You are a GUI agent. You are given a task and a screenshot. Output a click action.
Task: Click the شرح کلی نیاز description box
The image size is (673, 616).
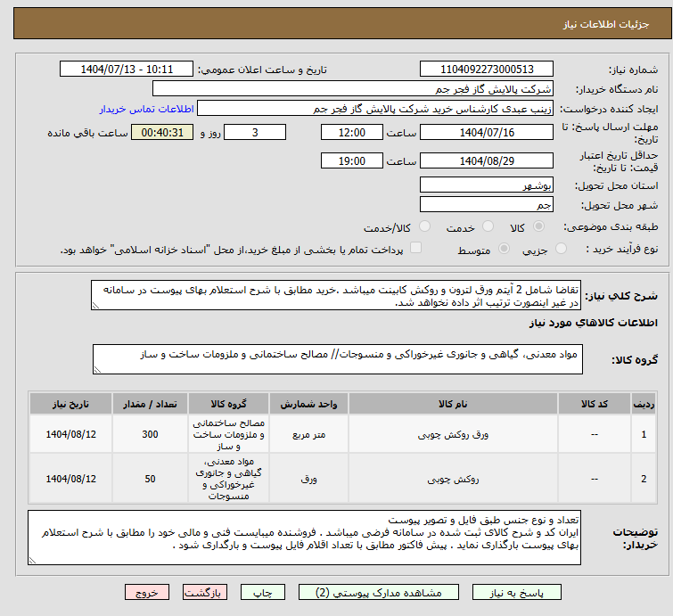coord(336,295)
